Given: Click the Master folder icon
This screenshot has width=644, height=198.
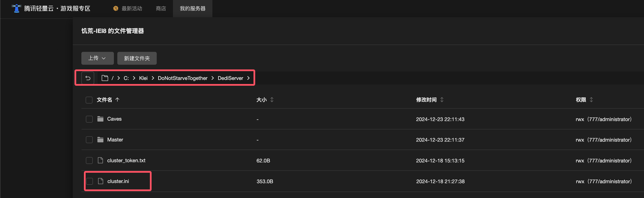Looking at the screenshot, I should pos(100,140).
